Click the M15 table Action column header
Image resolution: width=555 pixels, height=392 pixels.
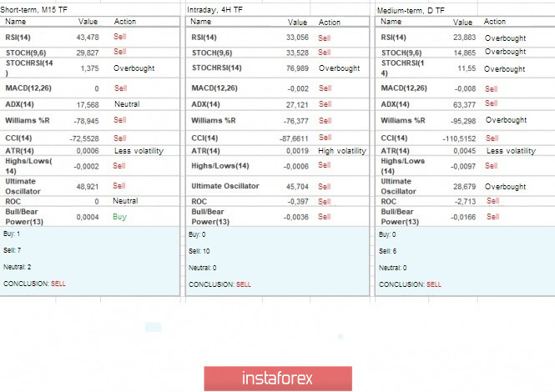click(125, 22)
